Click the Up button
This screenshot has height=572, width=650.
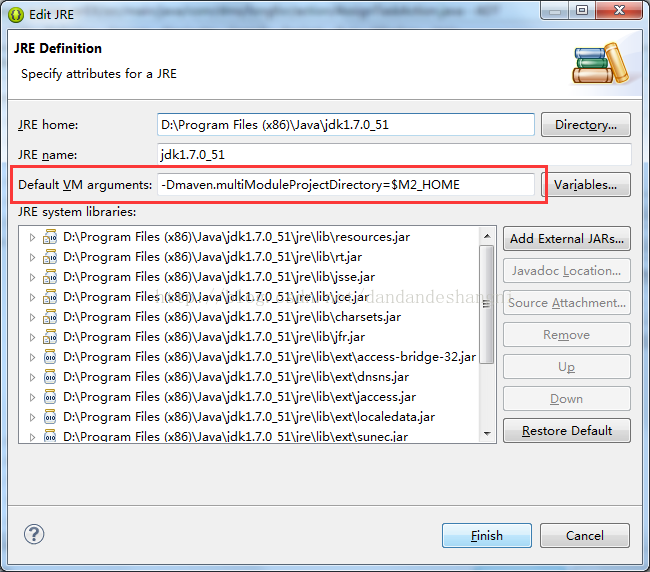[567, 367]
